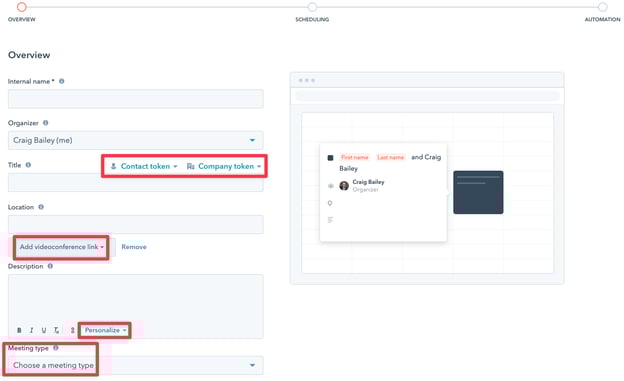Open the Choose a meeting type dropdown
This screenshot has height=381, width=624.
tap(136, 365)
